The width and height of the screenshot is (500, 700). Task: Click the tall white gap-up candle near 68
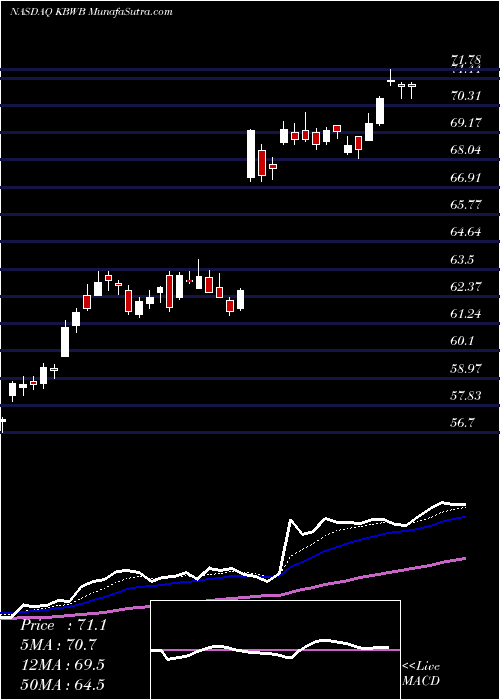point(251,154)
